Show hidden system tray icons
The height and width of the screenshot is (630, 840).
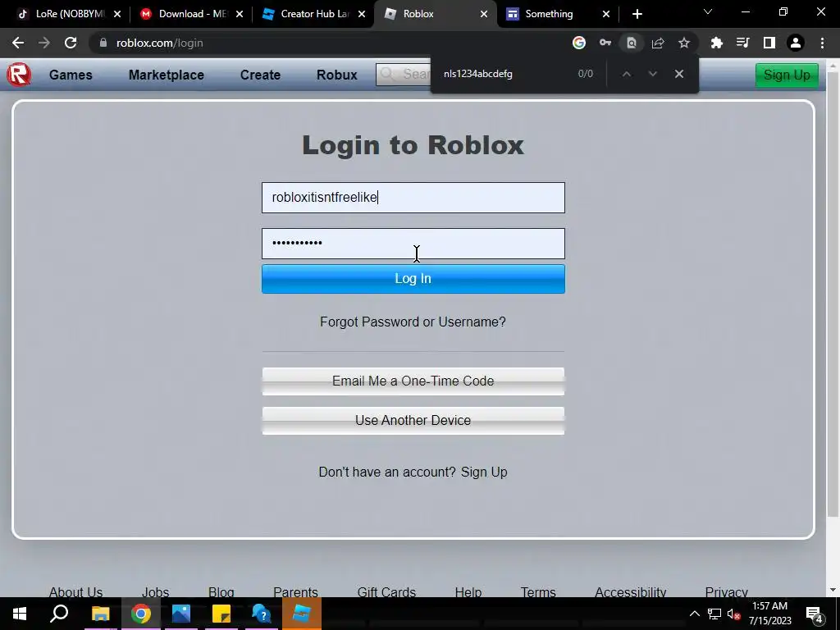[694, 614]
